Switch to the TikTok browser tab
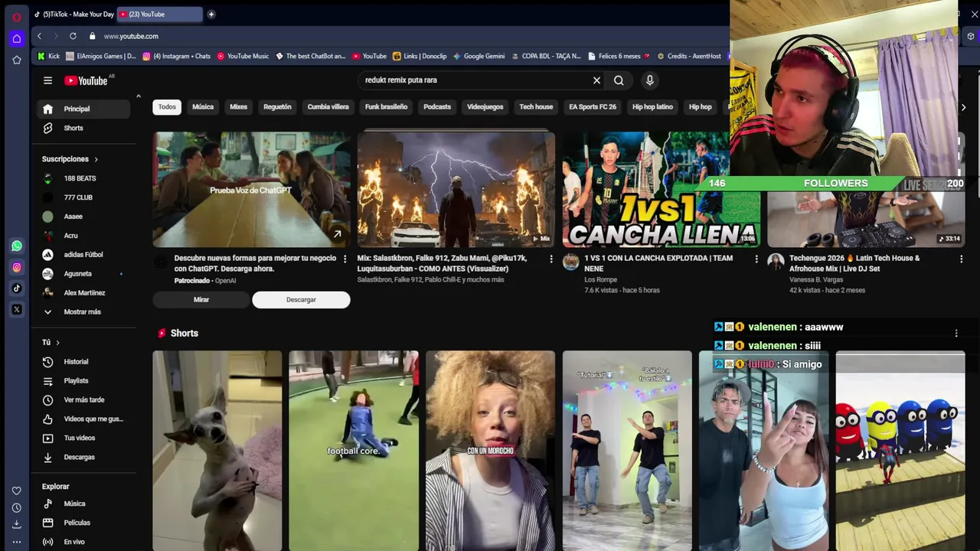 point(74,14)
